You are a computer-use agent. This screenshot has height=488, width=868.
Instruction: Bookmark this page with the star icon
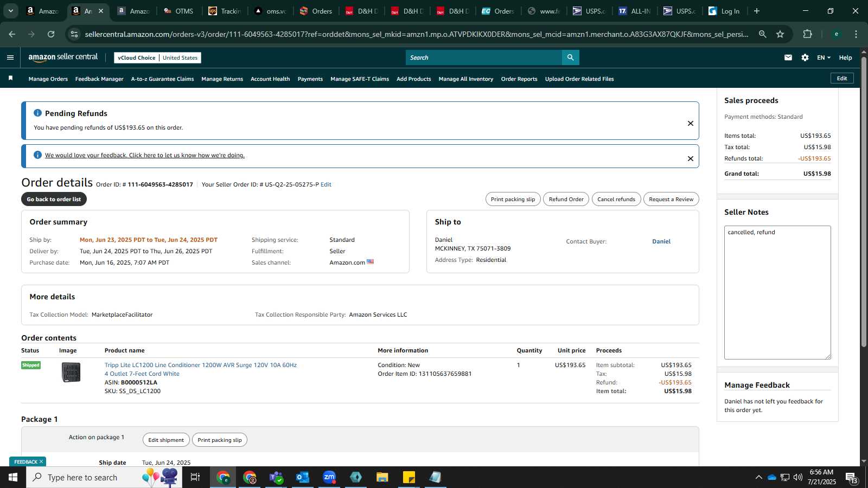point(780,34)
